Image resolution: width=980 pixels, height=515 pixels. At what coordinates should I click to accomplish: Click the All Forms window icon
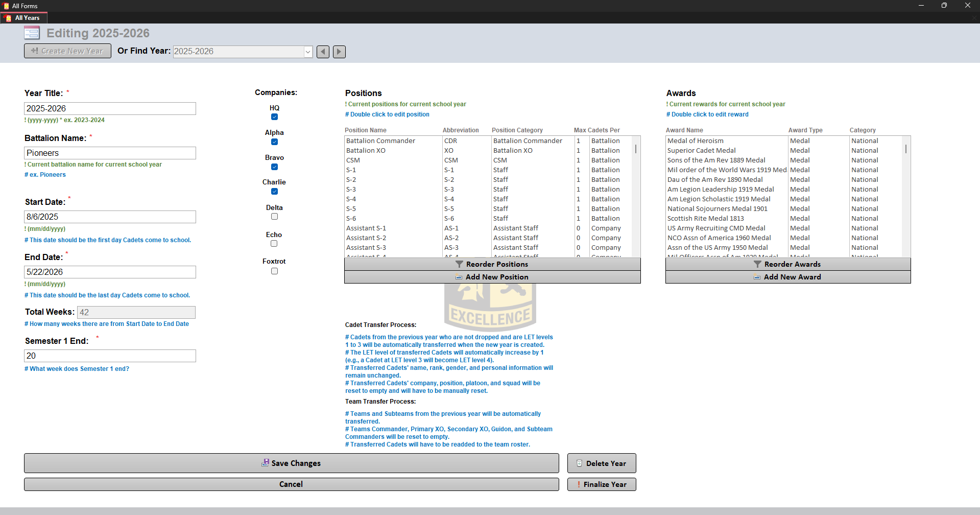(x=6, y=6)
